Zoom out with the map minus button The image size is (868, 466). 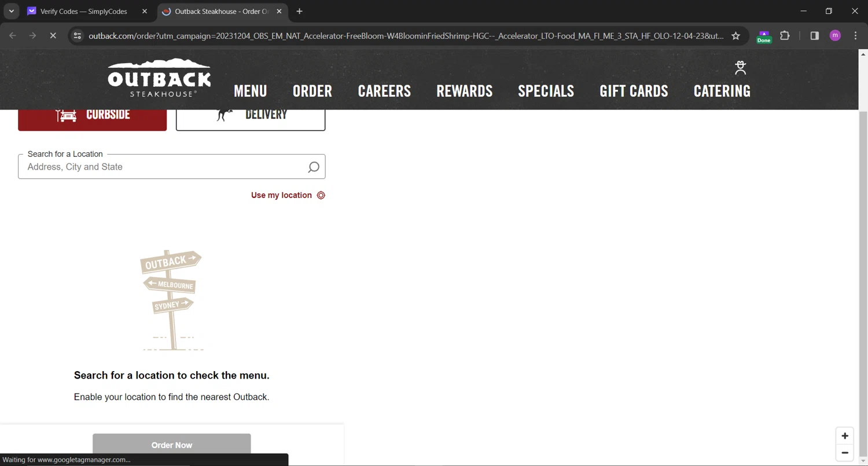(845, 453)
